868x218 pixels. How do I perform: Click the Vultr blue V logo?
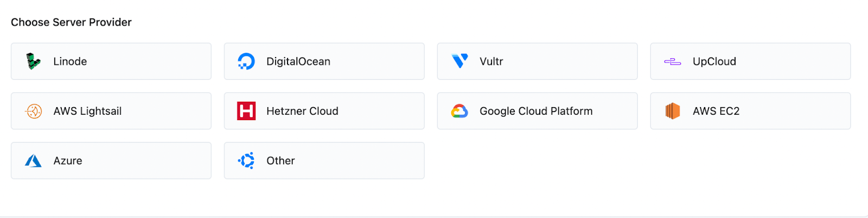459,61
